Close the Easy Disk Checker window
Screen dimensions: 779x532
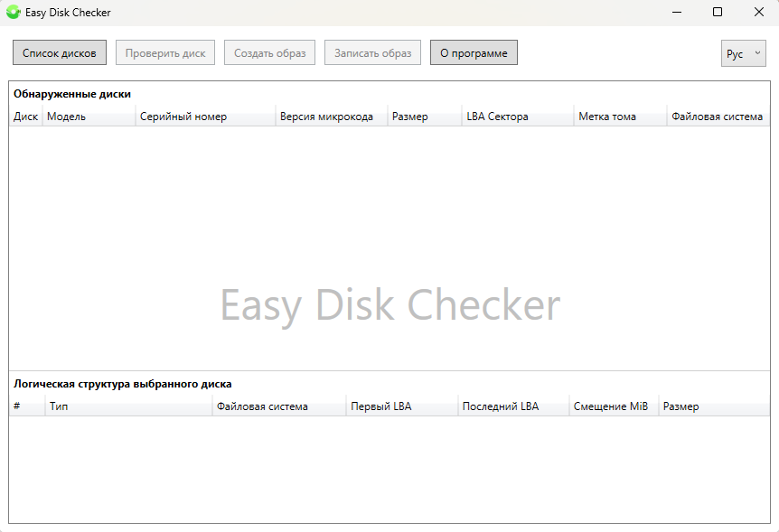click(x=758, y=12)
